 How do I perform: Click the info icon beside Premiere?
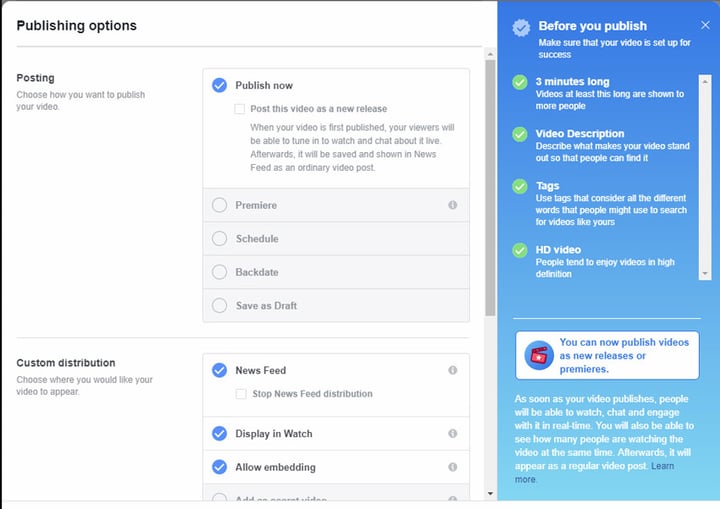452,205
